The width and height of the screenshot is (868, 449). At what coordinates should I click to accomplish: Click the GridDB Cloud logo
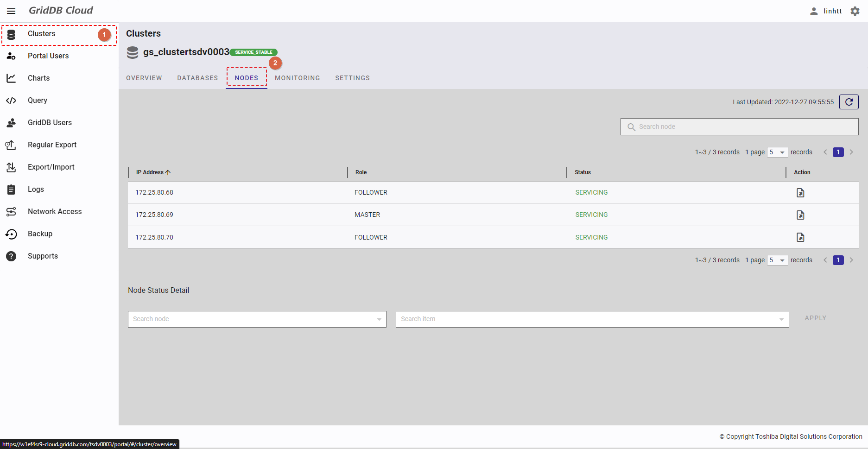(61, 10)
